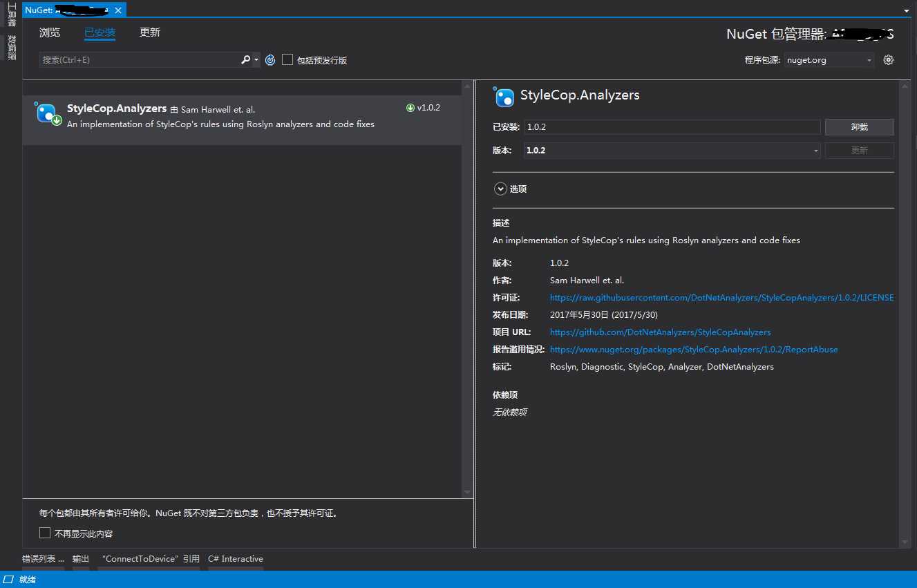The image size is (917, 588).
Task: Click details pane scrollbar down arrow
Action: point(905,542)
